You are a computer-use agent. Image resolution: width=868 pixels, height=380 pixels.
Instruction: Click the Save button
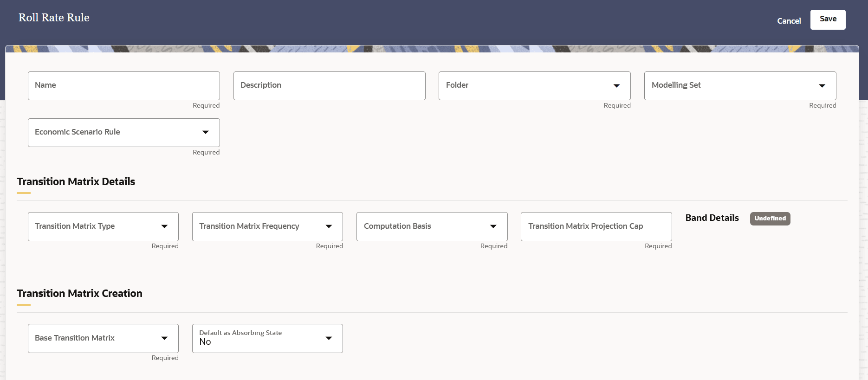pyautogui.click(x=828, y=19)
